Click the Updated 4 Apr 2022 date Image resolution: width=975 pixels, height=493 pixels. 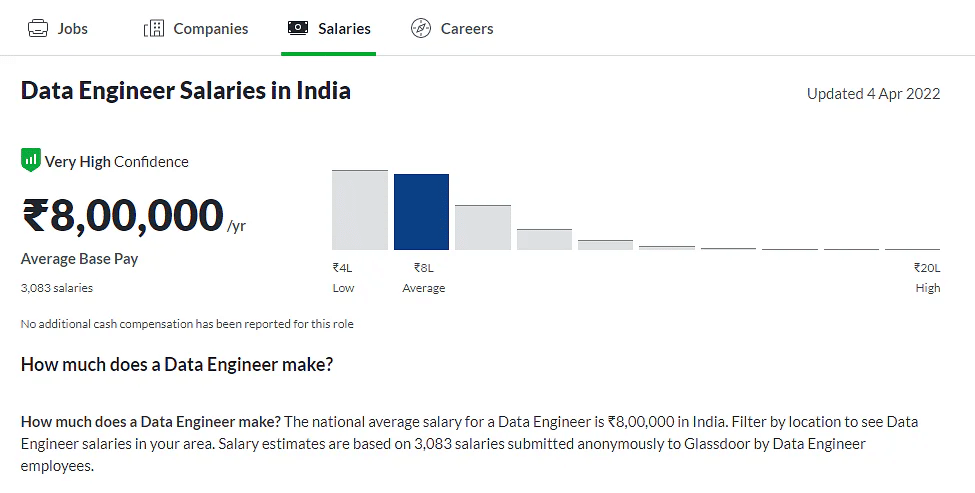873,94
